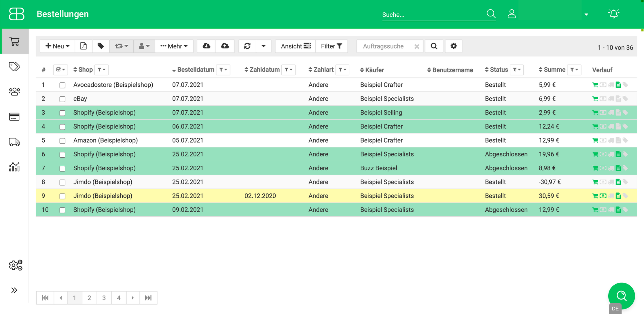Screen dimensions: 644x314
Task: Tick the checkbox for order row 3
Action: tap(62, 113)
